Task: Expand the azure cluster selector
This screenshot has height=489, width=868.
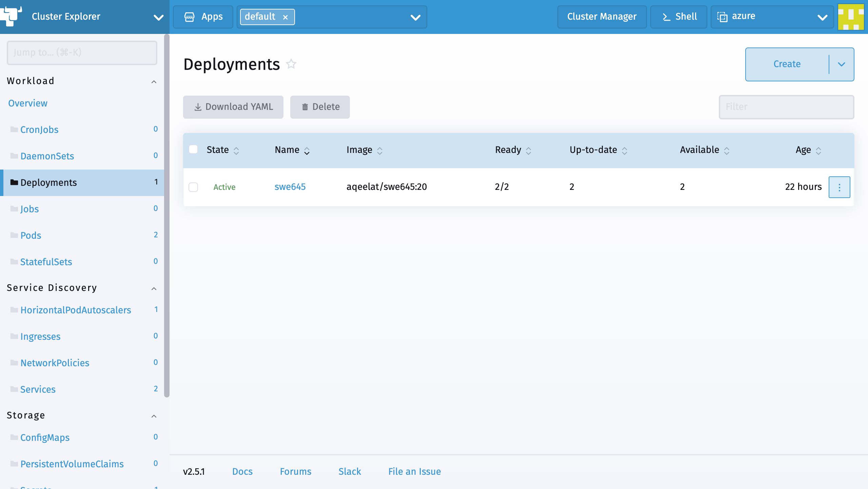Action: pos(822,17)
